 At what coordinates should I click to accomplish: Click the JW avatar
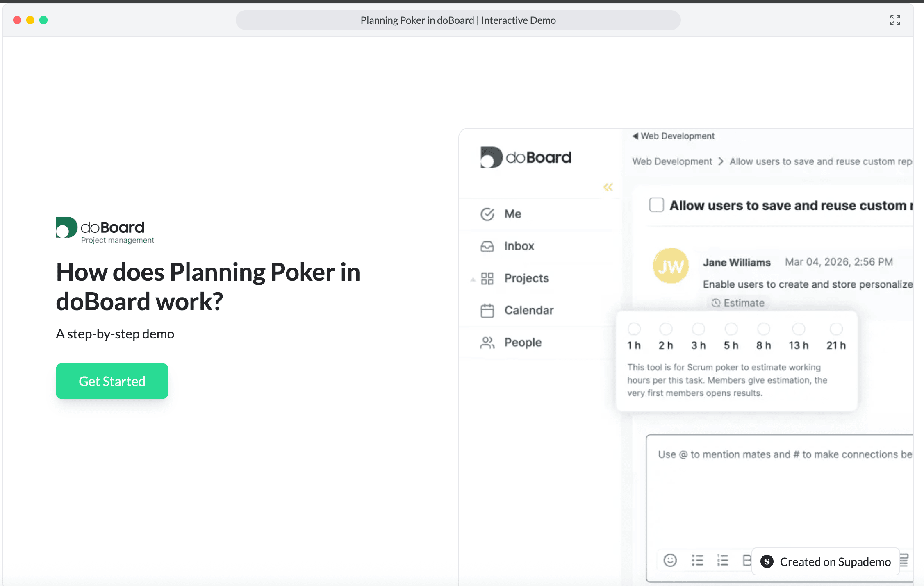(671, 266)
